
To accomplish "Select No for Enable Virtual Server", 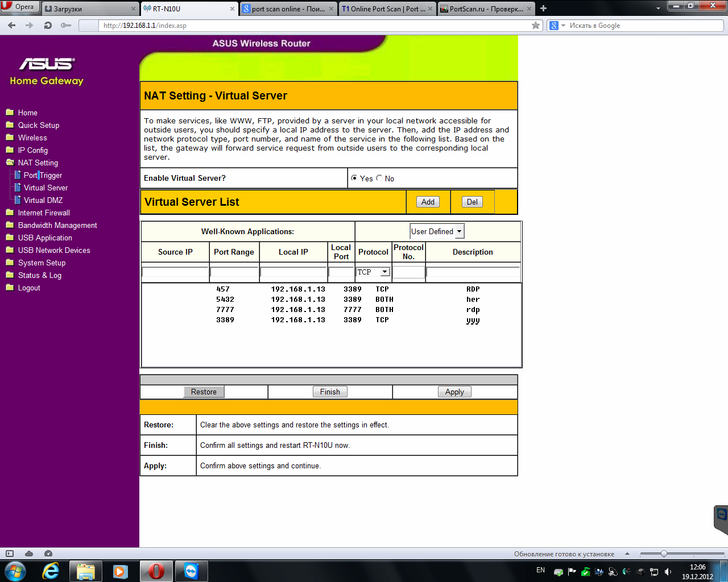I will click(379, 178).
